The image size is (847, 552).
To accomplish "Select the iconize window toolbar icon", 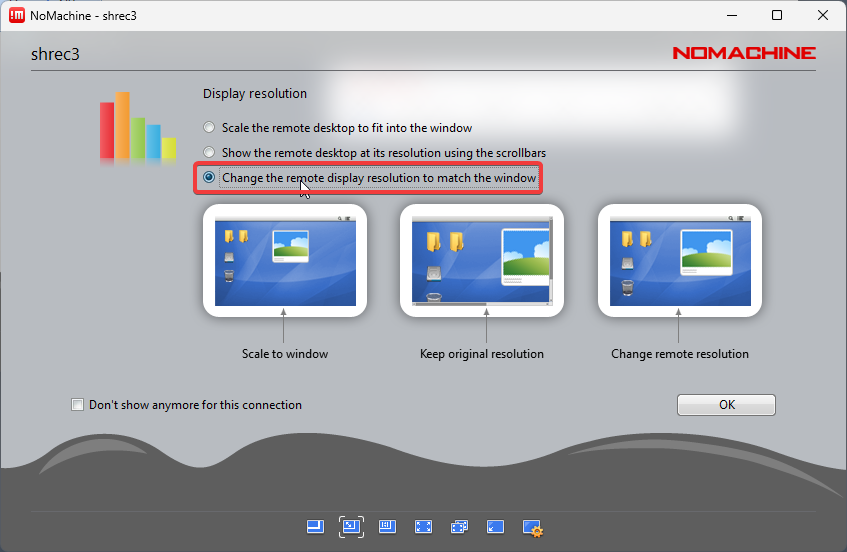I will coord(495,527).
